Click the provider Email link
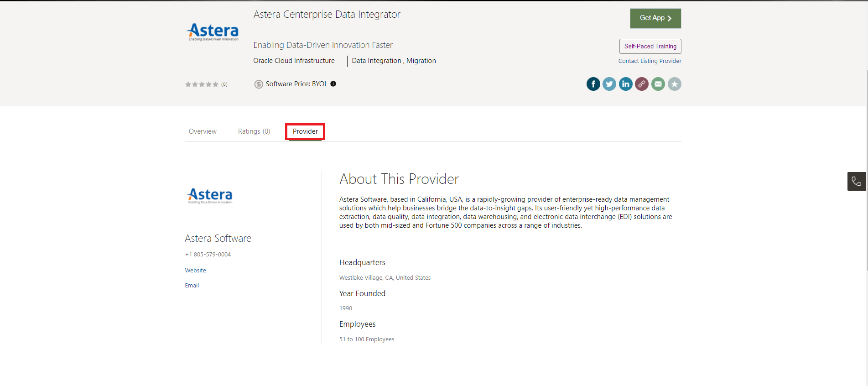The image size is (868, 386). point(192,286)
